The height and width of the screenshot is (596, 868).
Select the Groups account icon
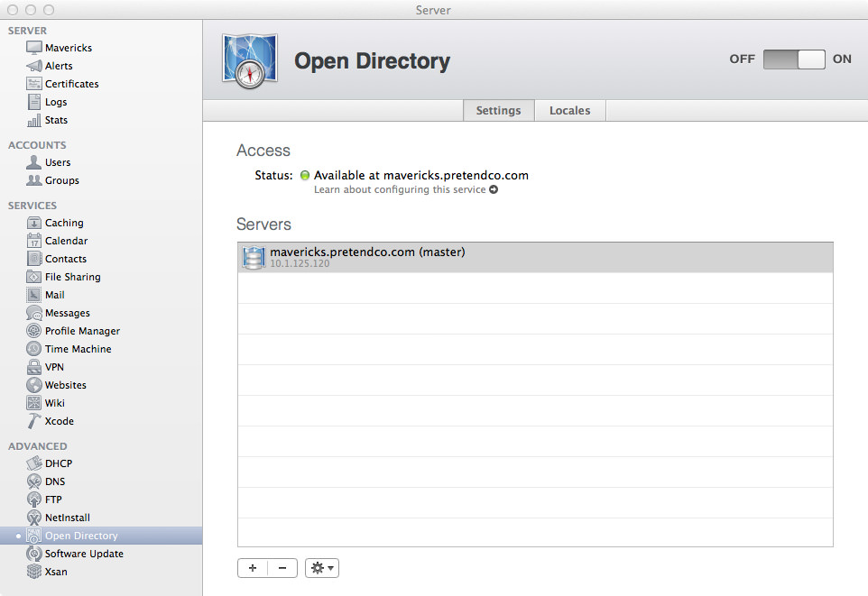coord(33,180)
